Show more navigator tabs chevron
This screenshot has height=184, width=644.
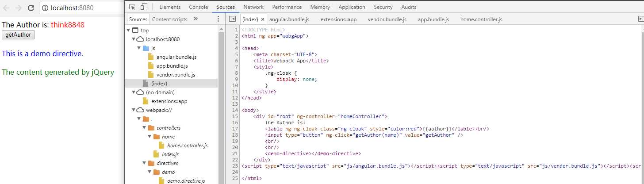195,19
